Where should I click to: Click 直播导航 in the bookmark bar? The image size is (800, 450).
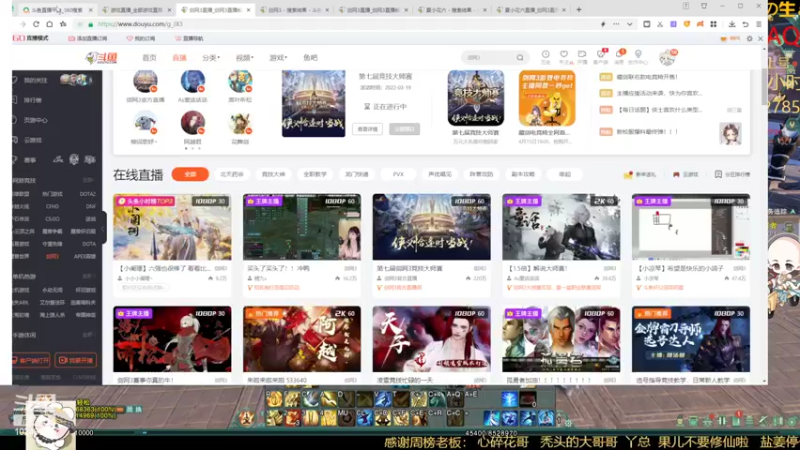point(189,38)
